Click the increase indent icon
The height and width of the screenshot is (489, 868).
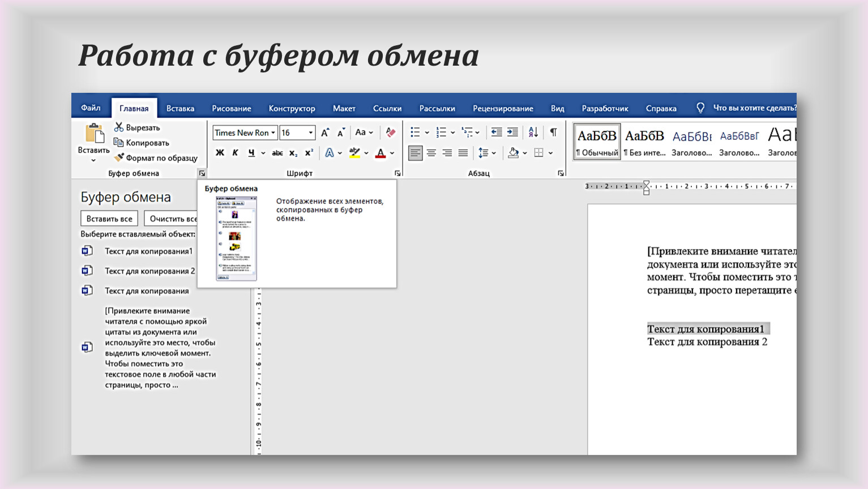point(512,132)
